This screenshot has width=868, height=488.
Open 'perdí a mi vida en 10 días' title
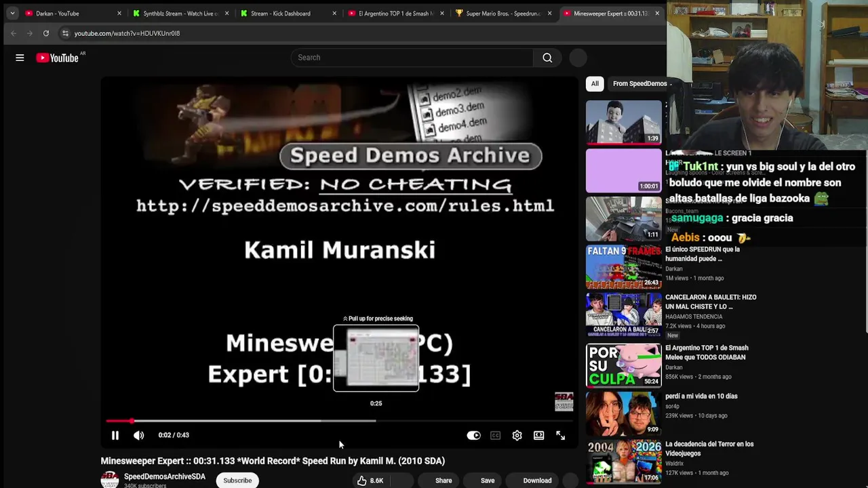click(701, 396)
